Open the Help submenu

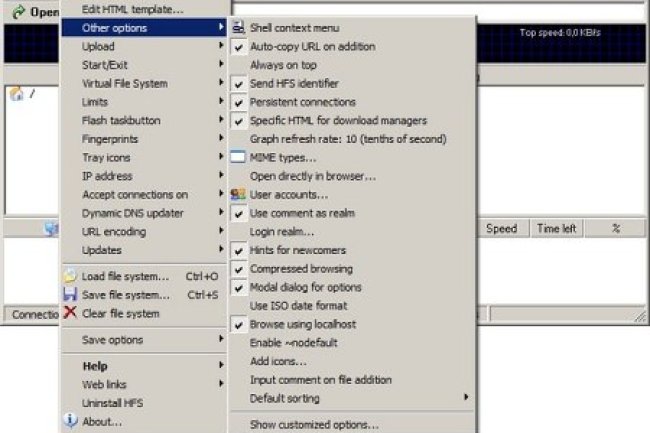point(144,366)
